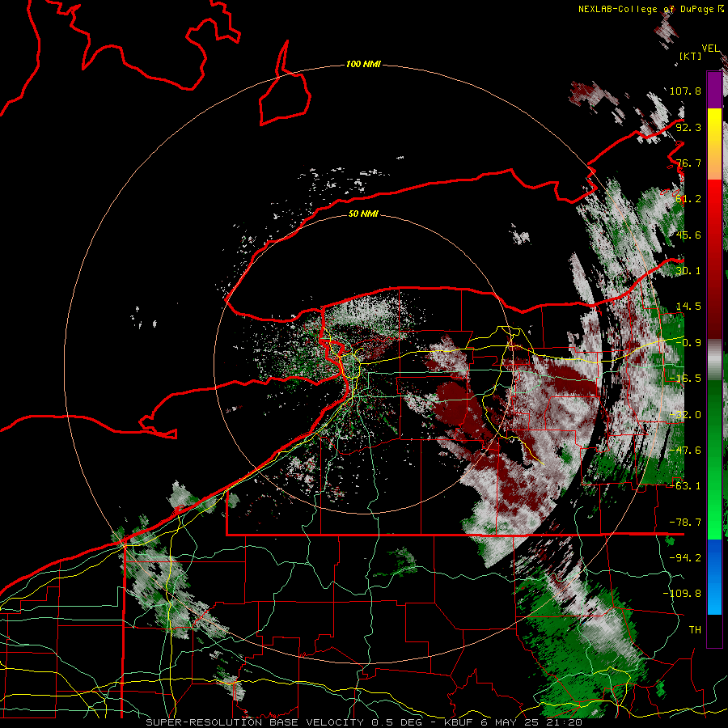Viewport: 728px width, 728px height.
Task: Click the Super-Resolution Base Velocity KBUF caption
Action: click(364, 722)
